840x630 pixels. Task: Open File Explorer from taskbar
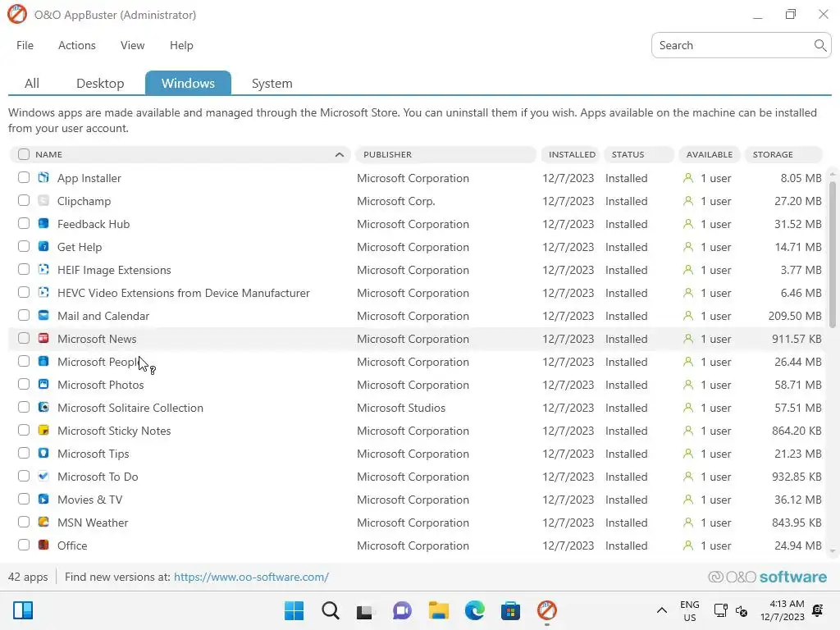(x=439, y=610)
